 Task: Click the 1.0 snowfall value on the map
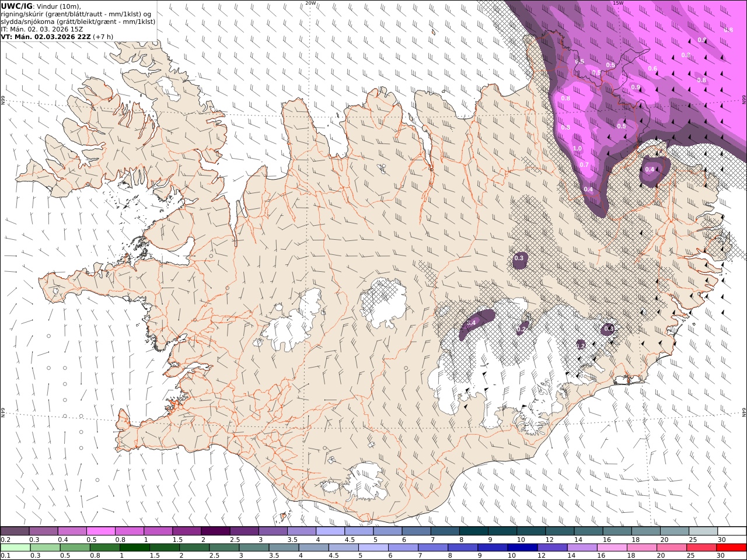577,149
